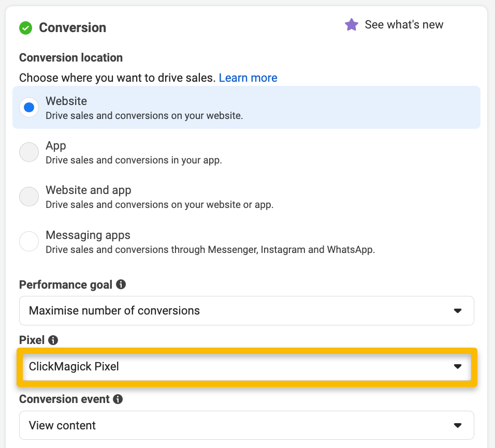Image resolution: width=495 pixels, height=448 pixels.
Task: Click the caret arrow in the Pixel field
Action: 457,367
